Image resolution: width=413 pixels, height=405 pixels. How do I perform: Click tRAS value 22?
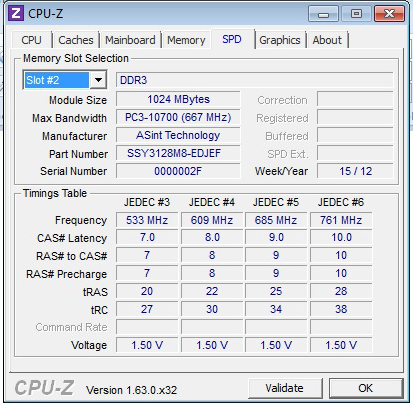tap(212, 291)
